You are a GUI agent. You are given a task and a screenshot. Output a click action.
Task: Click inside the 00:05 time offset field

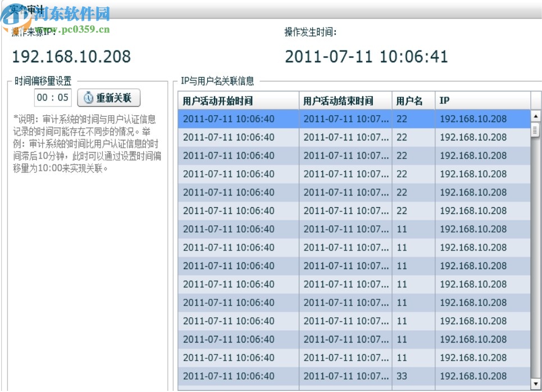coord(53,97)
